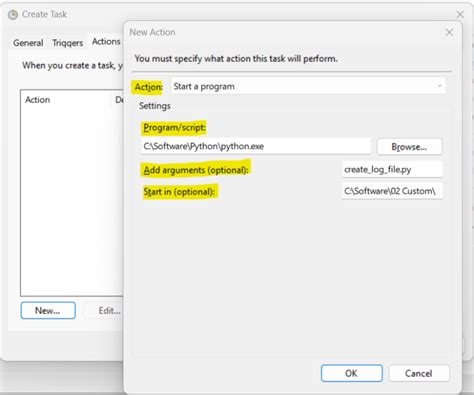Click the Settings group label
This screenshot has height=395, width=474.
click(155, 106)
